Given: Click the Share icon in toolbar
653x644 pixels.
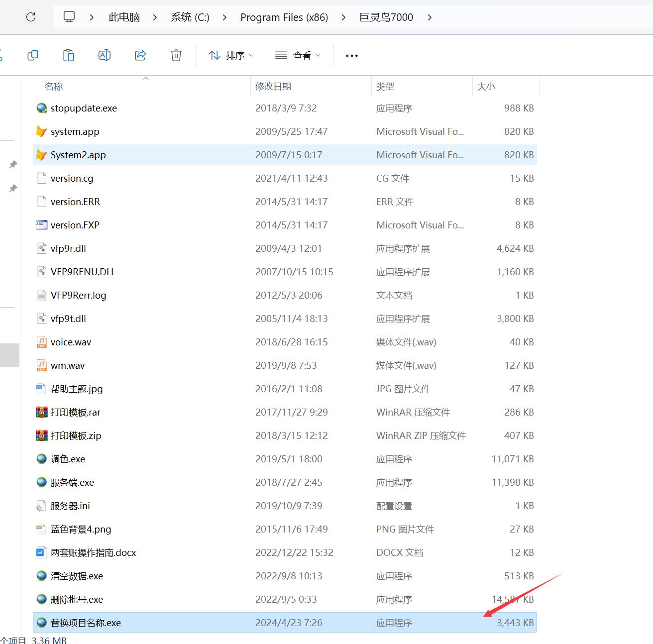Looking at the screenshot, I should tap(140, 55).
